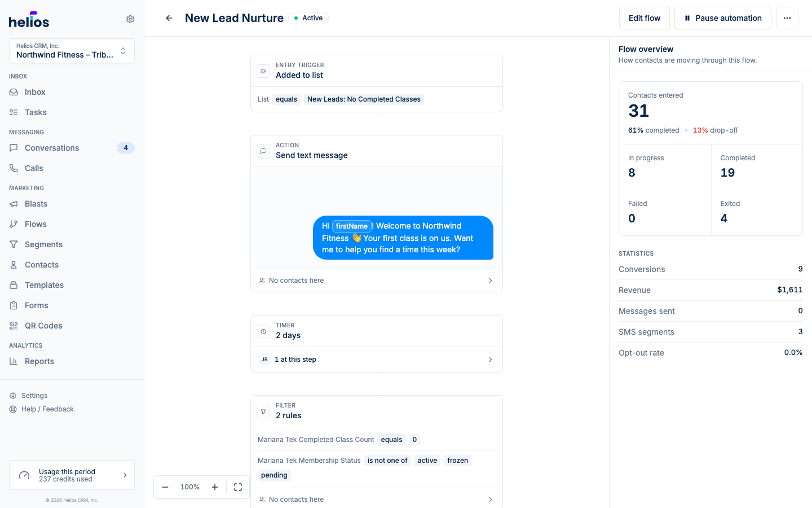Click the equals tag in the Entry Trigger
812x508 pixels.
coord(286,99)
